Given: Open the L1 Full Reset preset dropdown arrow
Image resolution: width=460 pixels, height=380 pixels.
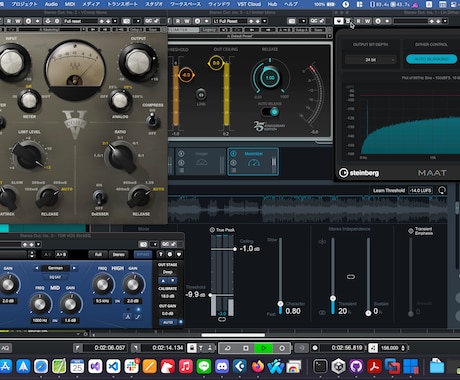Looking at the screenshot, I should click(x=264, y=21).
